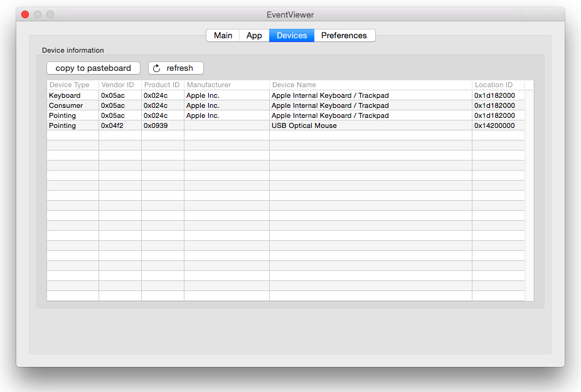Click the table's vertical scrollbar track
581x392 pixels.
tap(530, 195)
